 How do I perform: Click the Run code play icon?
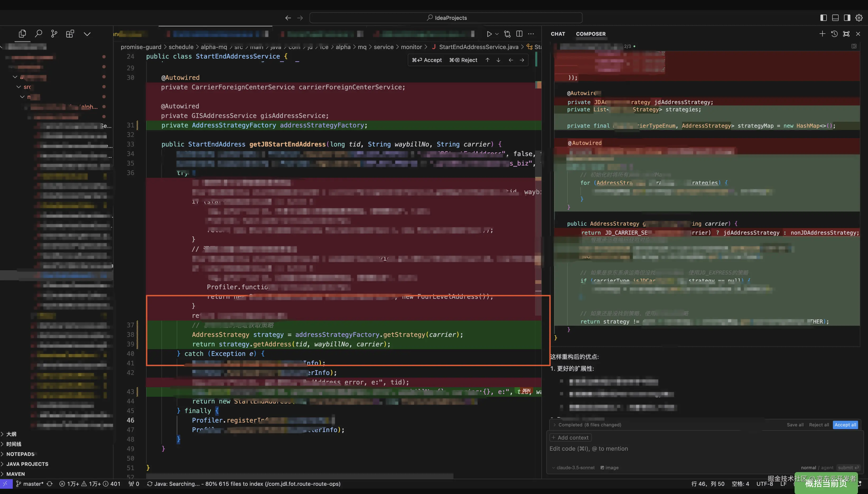(x=489, y=34)
